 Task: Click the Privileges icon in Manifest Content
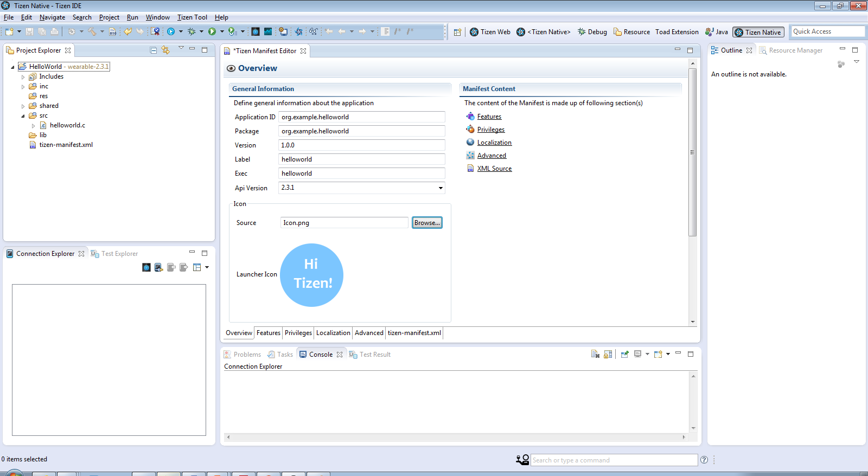tap(470, 129)
